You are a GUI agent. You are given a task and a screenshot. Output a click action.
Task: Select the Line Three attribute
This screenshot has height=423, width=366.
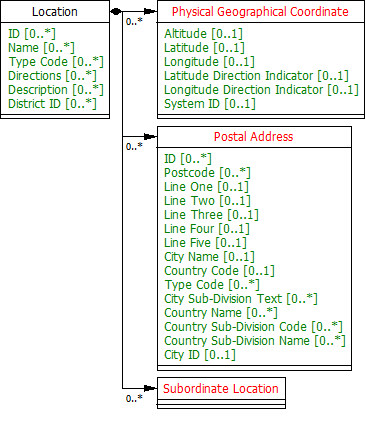(x=211, y=215)
